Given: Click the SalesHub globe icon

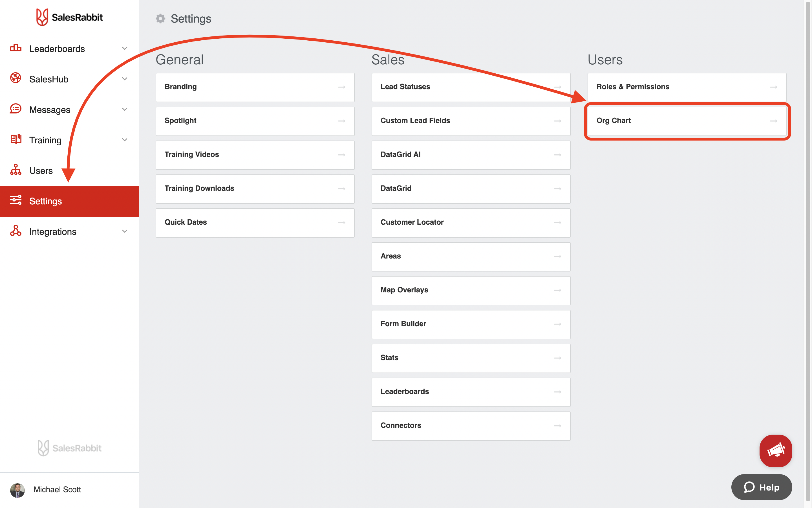Looking at the screenshot, I should (x=16, y=78).
